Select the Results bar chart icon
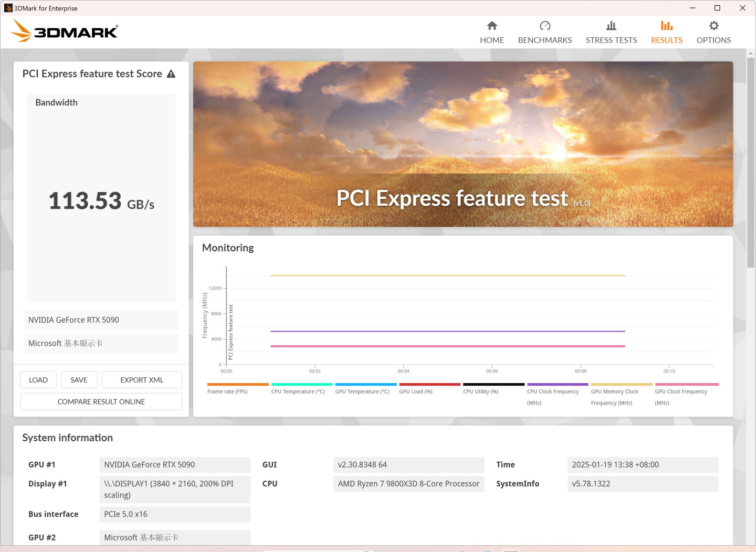The image size is (756, 552). [x=667, y=26]
